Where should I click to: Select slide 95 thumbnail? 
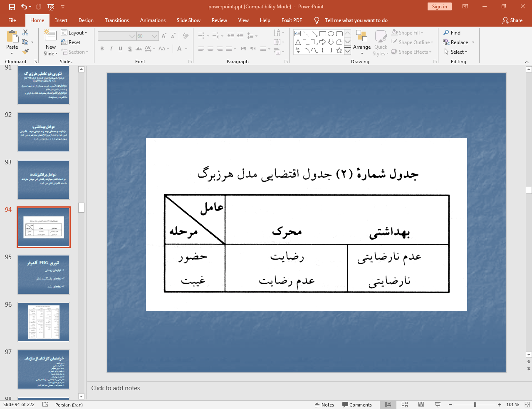pyautogui.click(x=44, y=275)
